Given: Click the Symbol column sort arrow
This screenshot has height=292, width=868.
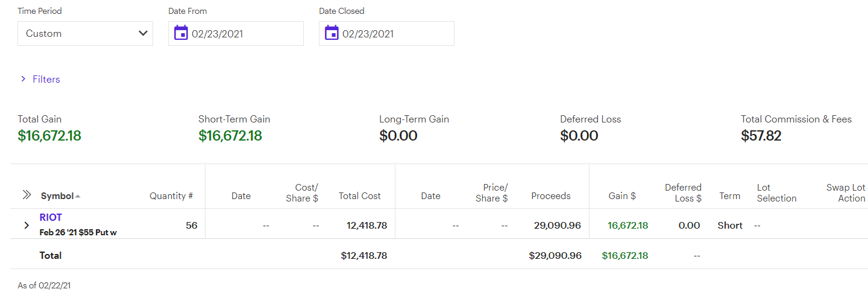Looking at the screenshot, I should [78, 196].
